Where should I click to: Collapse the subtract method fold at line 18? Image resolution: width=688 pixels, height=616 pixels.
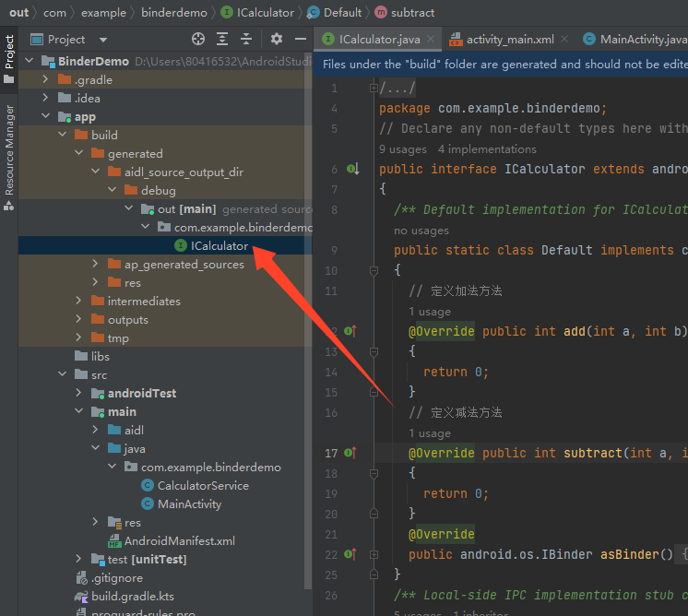click(374, 473)
